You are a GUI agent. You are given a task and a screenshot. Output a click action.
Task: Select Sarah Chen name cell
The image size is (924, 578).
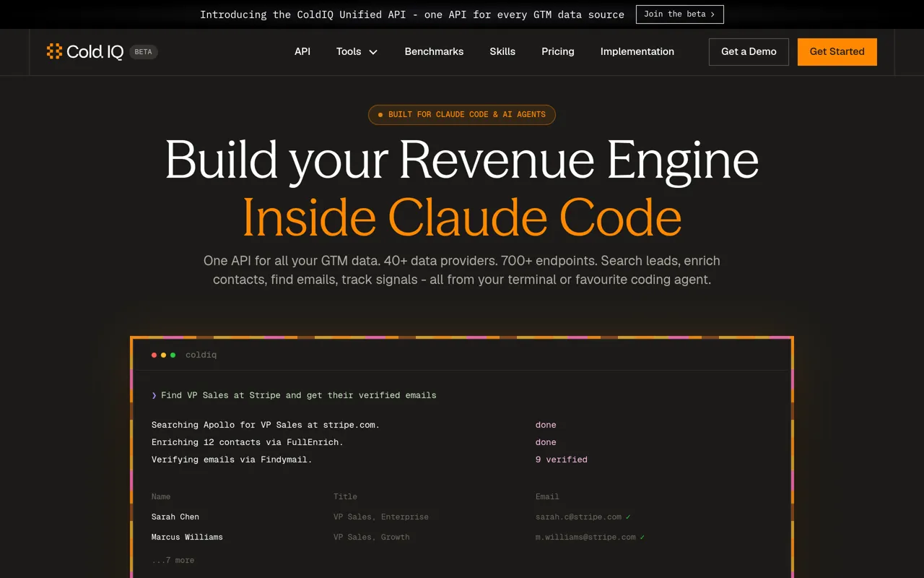coord(175,517)
